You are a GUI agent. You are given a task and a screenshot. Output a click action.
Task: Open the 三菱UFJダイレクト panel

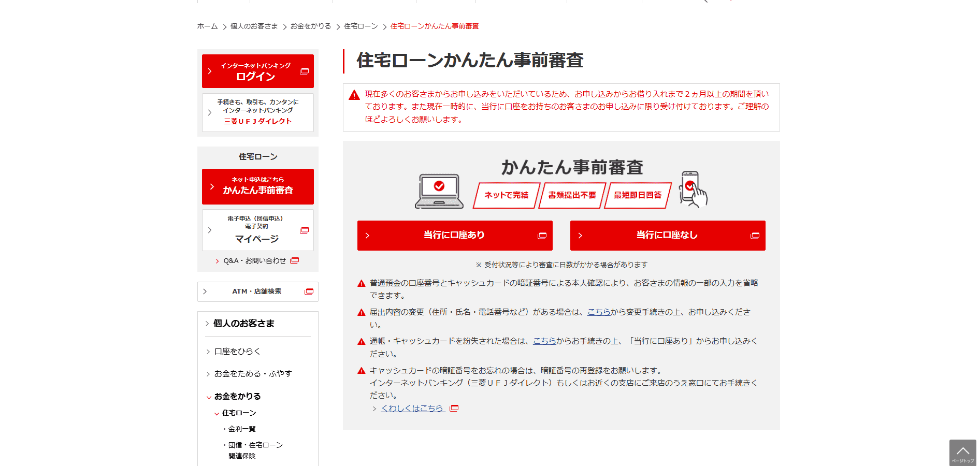coord(257,112)
